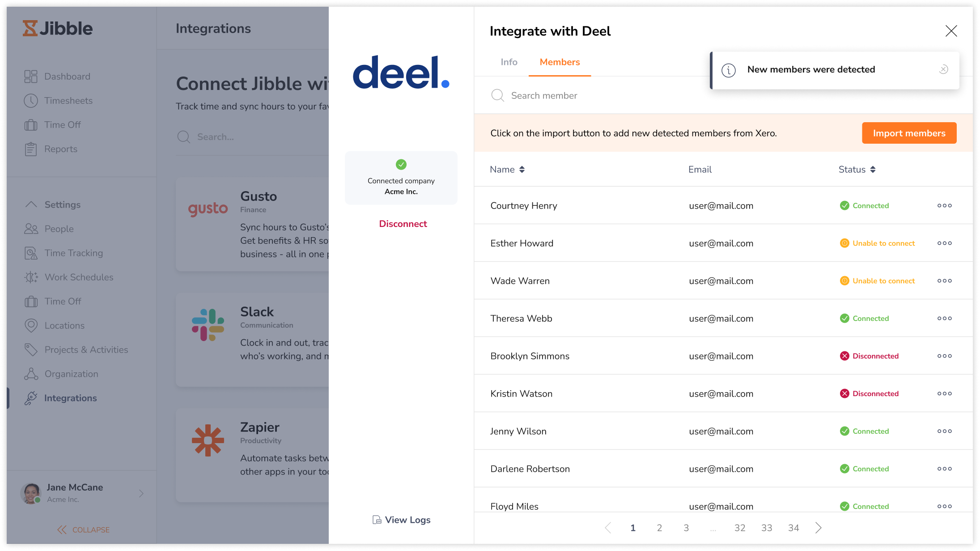Open Timesheets in the sidebar
The width and height of the screenshot is (980, 551).
pos(58,101)
